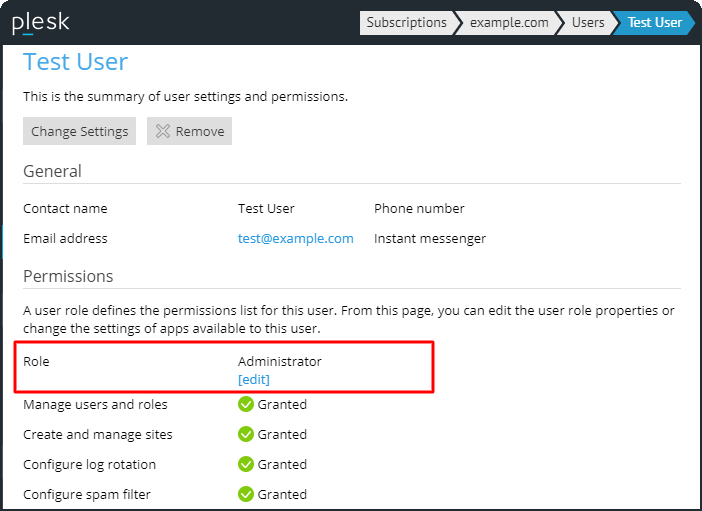Click green check beside Configure log rotation
The height and width of the screenshot is (511, 702).
(246, 464)
